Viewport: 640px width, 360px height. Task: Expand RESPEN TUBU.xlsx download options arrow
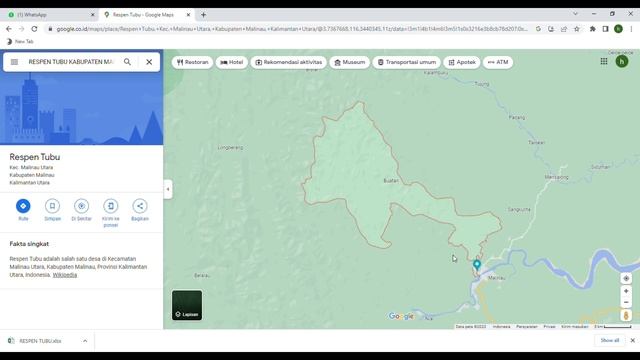coord(85,341)
